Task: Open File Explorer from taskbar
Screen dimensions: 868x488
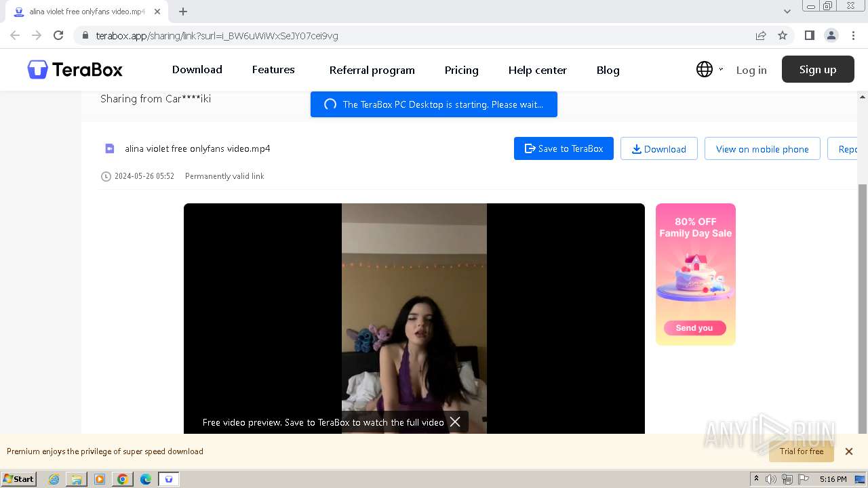Action: coord(77,479)
